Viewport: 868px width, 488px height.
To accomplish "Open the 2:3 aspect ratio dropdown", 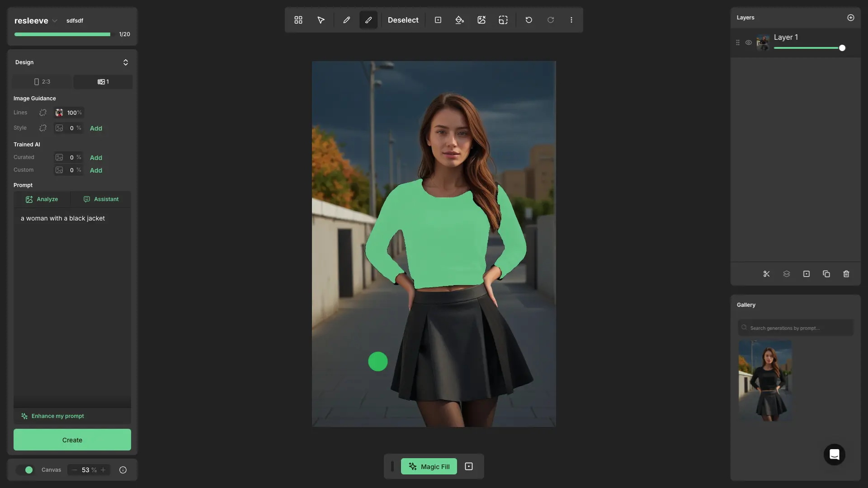I will [x=41, y=82].
